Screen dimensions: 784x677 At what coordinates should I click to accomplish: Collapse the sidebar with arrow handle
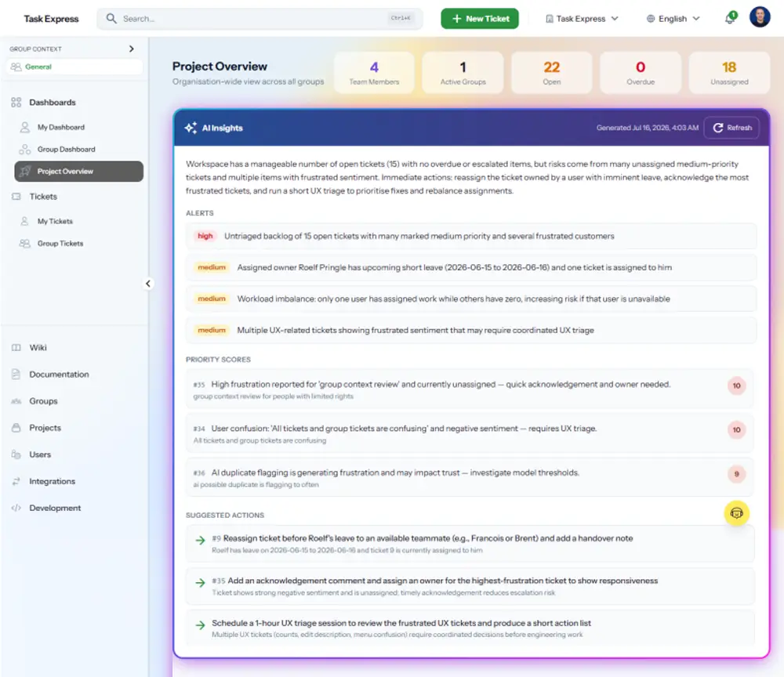click(148, 284)
